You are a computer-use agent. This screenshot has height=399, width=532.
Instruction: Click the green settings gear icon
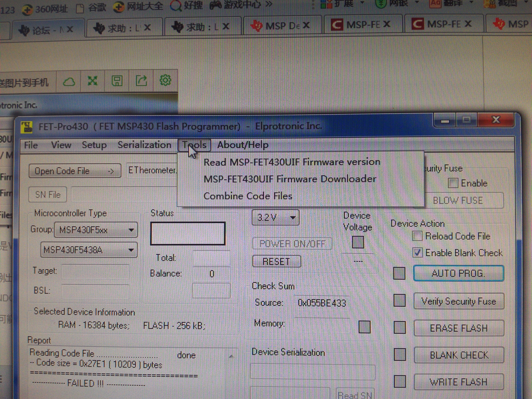pos(165,80)
